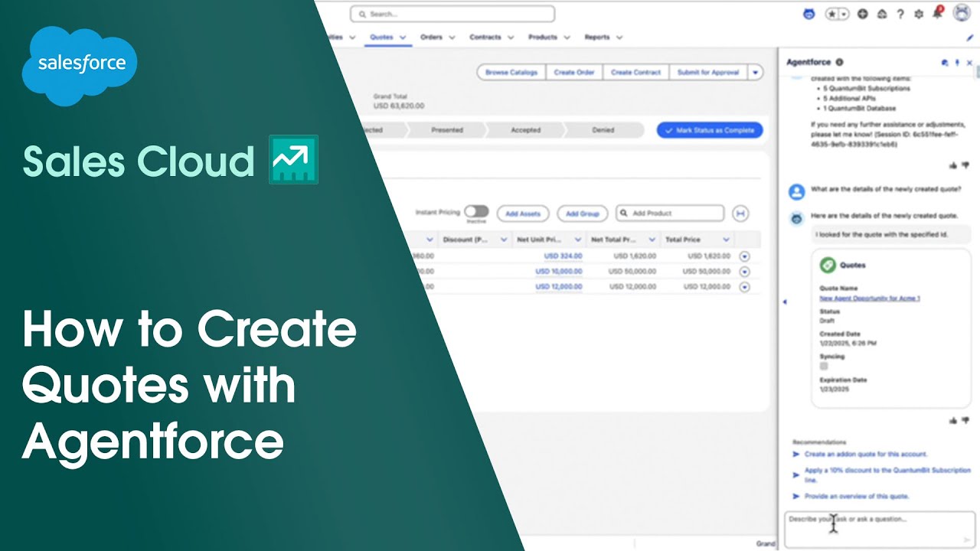
Task: Open the Reports tab dropdown chevron
Action: click(619, 37)
